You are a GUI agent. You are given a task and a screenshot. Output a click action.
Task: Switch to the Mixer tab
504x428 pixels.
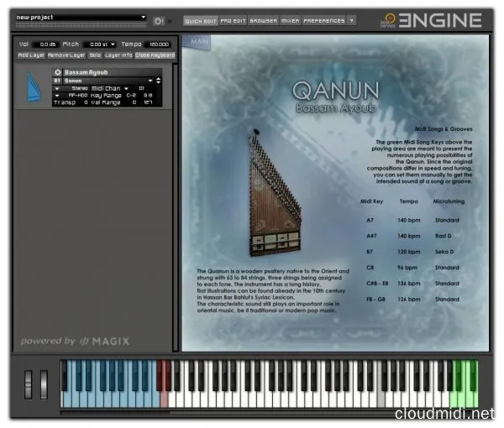coord(290,19)
